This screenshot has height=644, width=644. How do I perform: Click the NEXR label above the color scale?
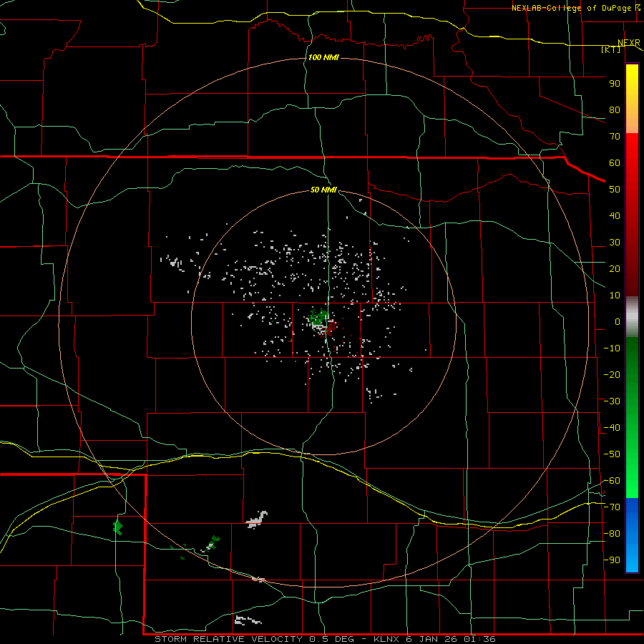(629, 43)
